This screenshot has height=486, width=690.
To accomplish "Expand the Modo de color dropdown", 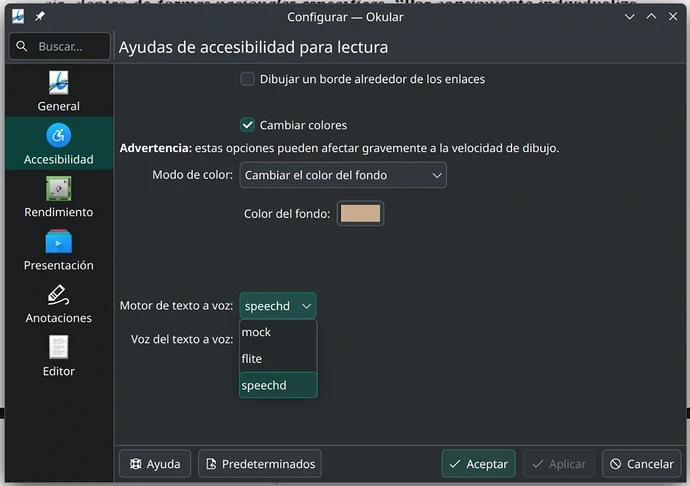I will coord(343,175).
